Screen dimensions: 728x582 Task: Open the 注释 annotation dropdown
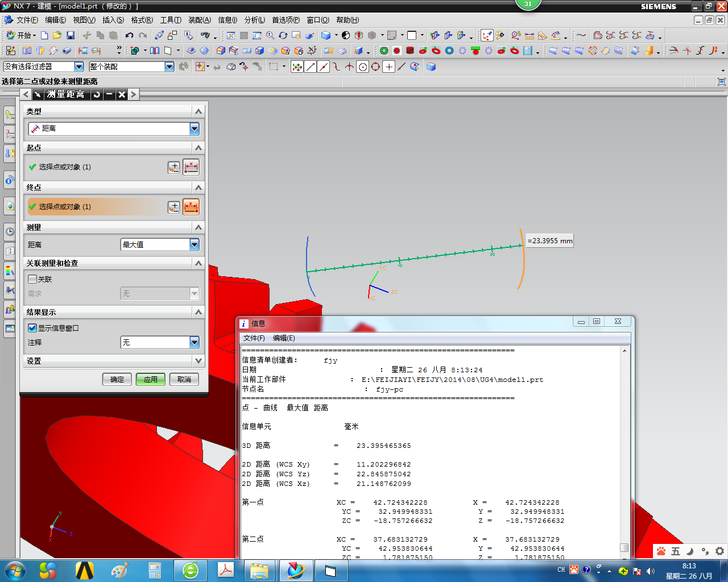[x=160, y=342]
